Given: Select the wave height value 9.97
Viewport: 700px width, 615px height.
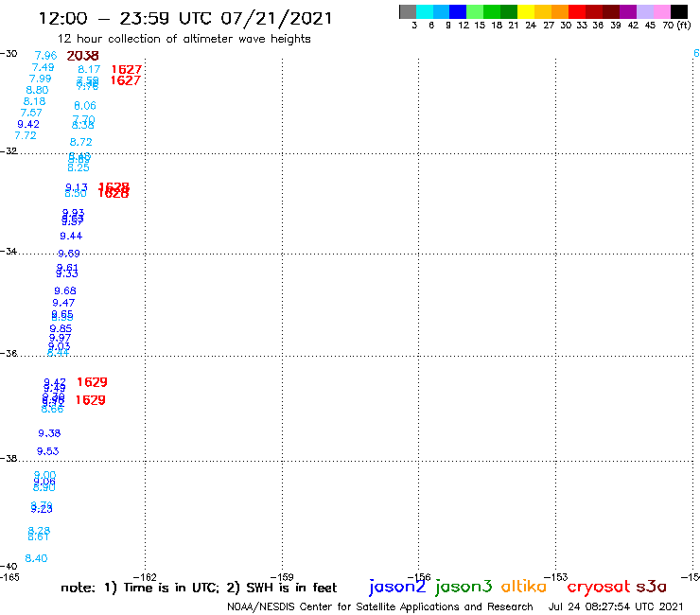Looking at the screenshot, I should point(60,338).
